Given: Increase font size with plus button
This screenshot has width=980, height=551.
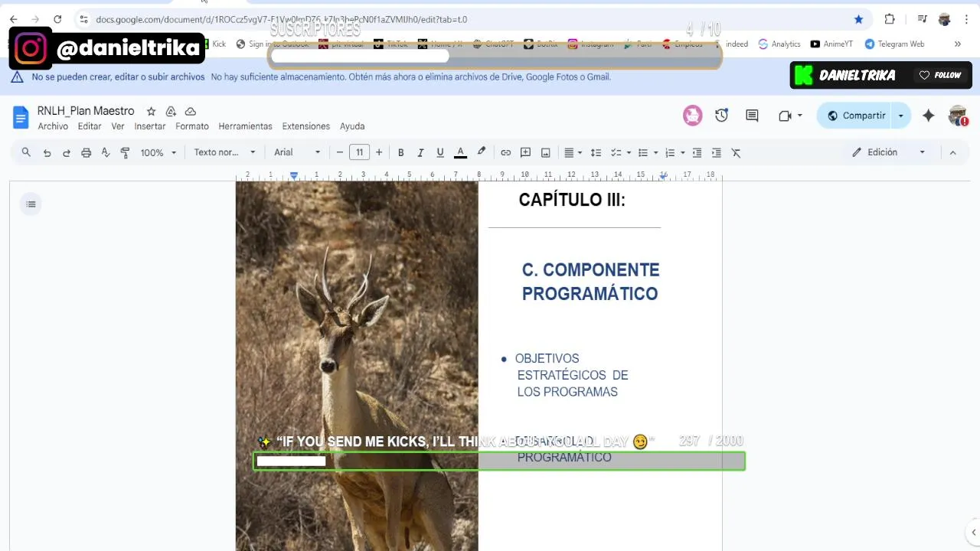Looking at the screenshot, I should tap(379, 152).
